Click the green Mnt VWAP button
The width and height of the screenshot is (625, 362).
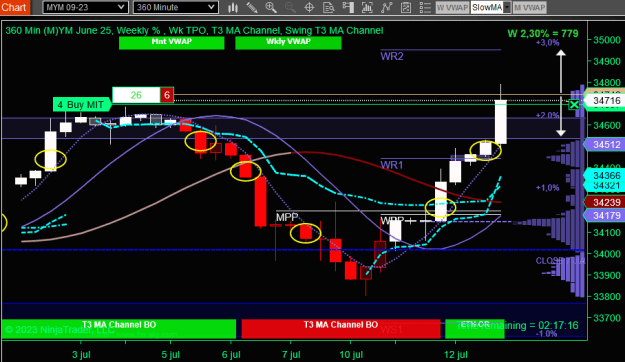pos(171,43)
